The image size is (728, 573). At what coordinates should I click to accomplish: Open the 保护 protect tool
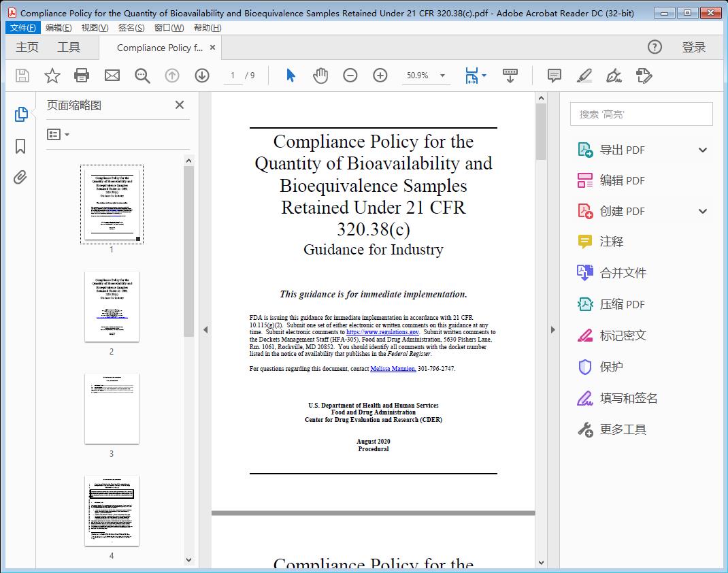tap(600, 367)
